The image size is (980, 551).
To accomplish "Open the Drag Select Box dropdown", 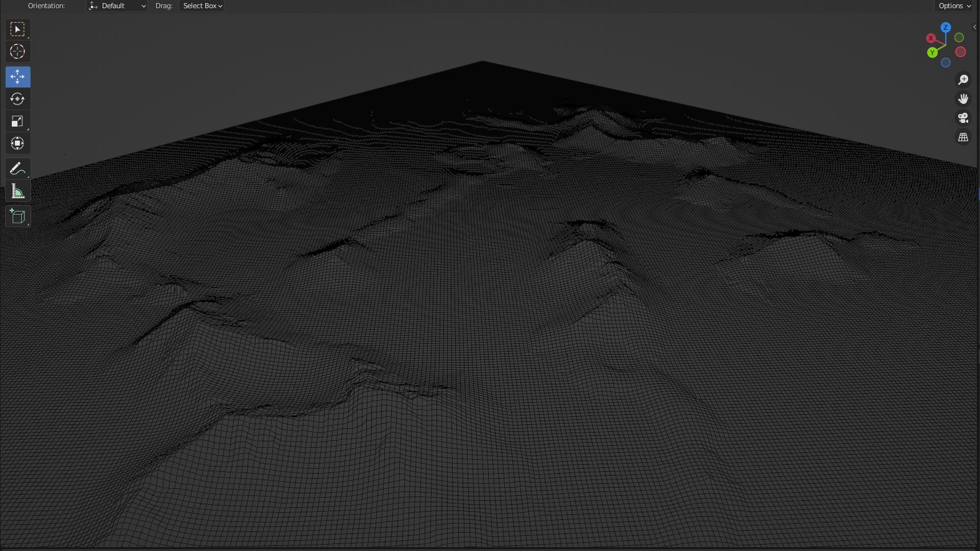I will click(x=202, y=6).
